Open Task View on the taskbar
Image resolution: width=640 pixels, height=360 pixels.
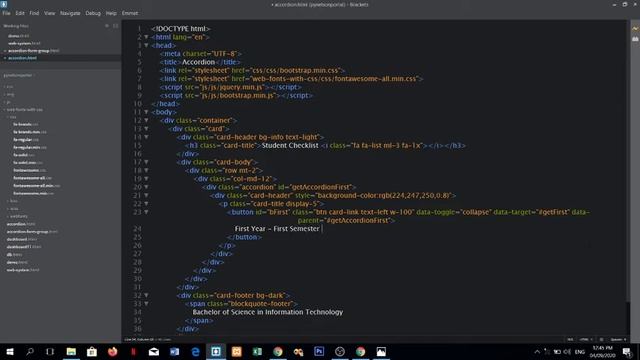50,351
